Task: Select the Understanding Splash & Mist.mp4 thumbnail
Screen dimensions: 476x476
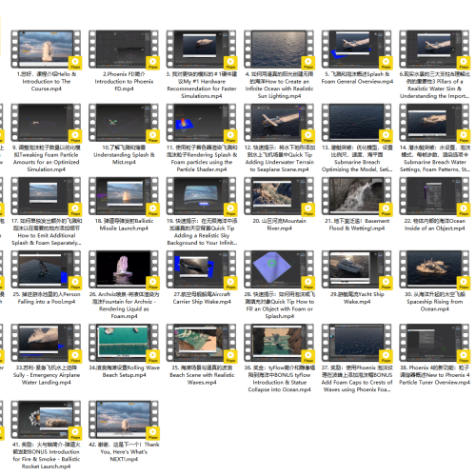Action: (124, 123)
